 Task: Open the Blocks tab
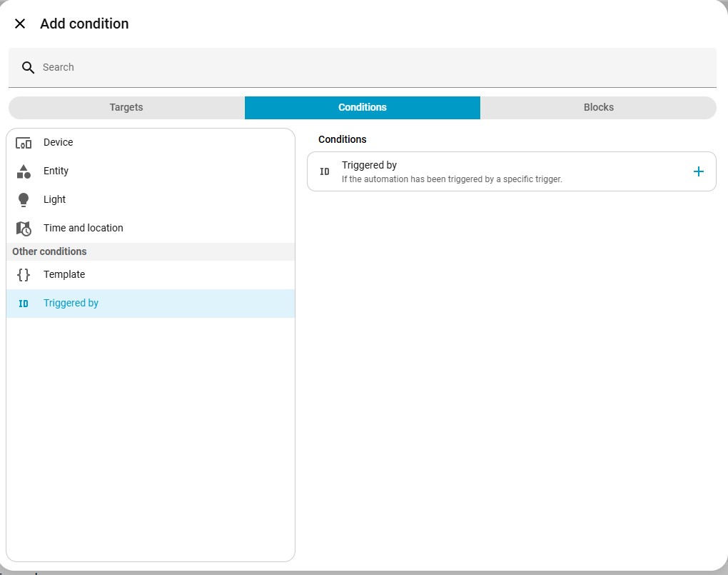tap(598, 107)
